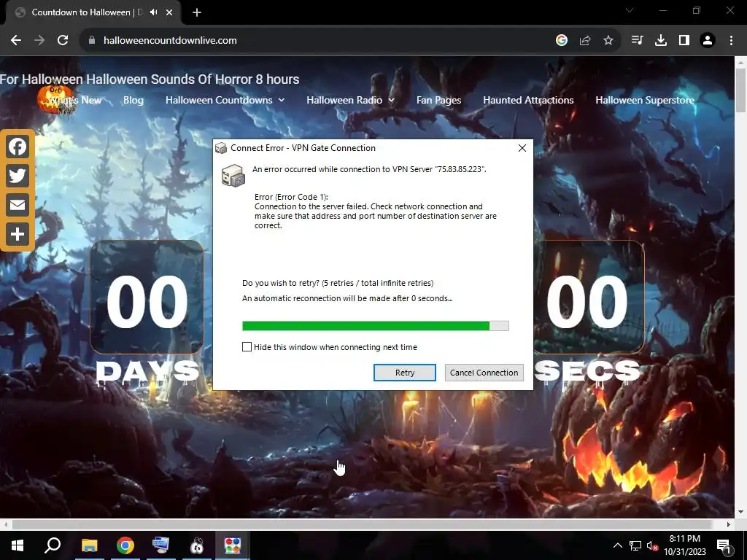Click the colorful squares app in taskbar
747x560 pixels.
[x=233, y=545]
